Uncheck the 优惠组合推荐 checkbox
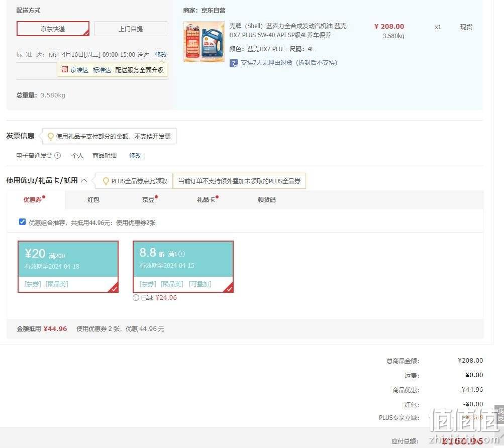504x448 pixels. pyautogui.click(x=22, y=222)
